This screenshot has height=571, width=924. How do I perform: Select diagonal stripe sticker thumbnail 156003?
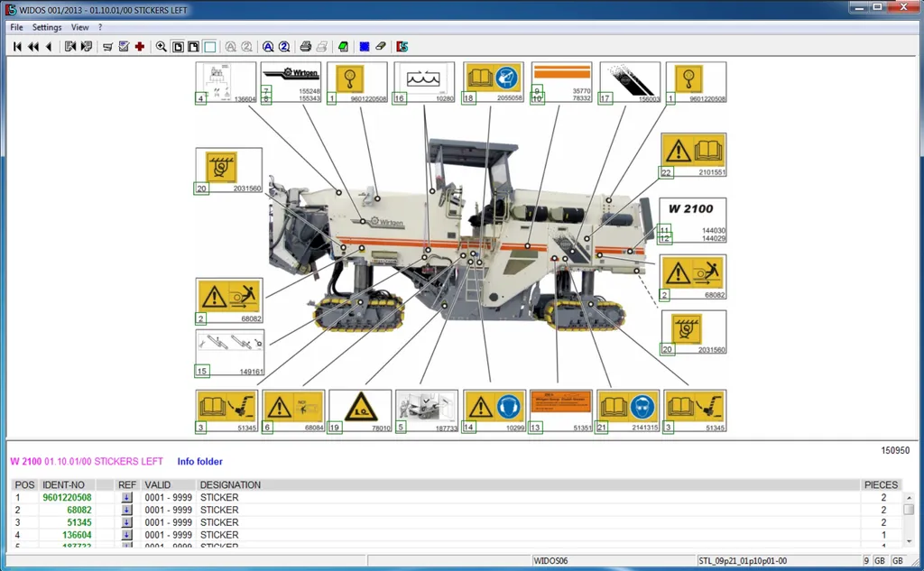pos(630,82)
